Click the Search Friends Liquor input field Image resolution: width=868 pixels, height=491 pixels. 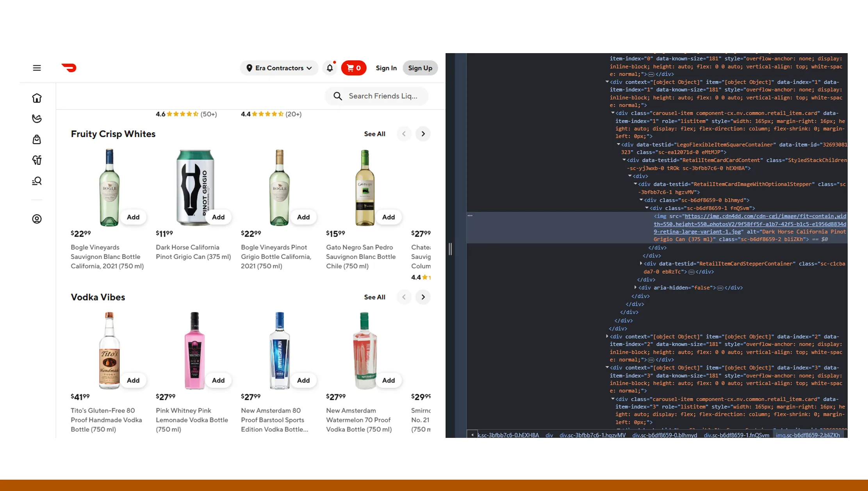tap(376, 96)
